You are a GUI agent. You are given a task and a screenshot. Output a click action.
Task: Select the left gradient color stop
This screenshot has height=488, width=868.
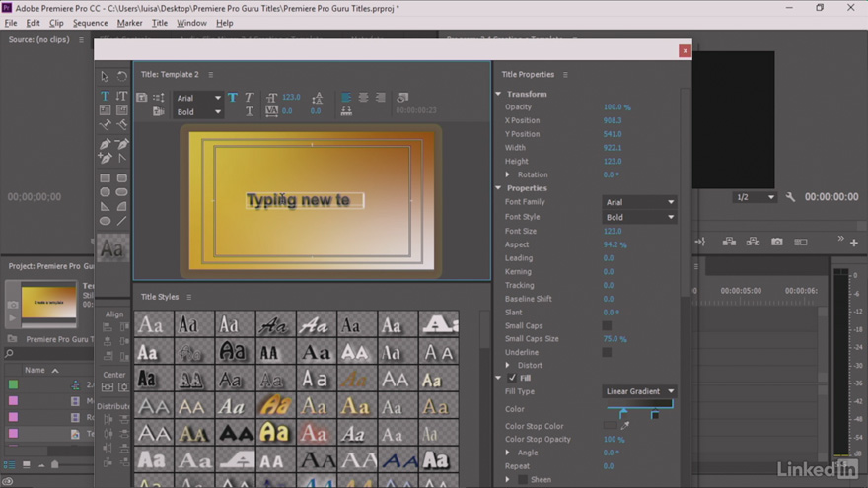coord(623,414)
